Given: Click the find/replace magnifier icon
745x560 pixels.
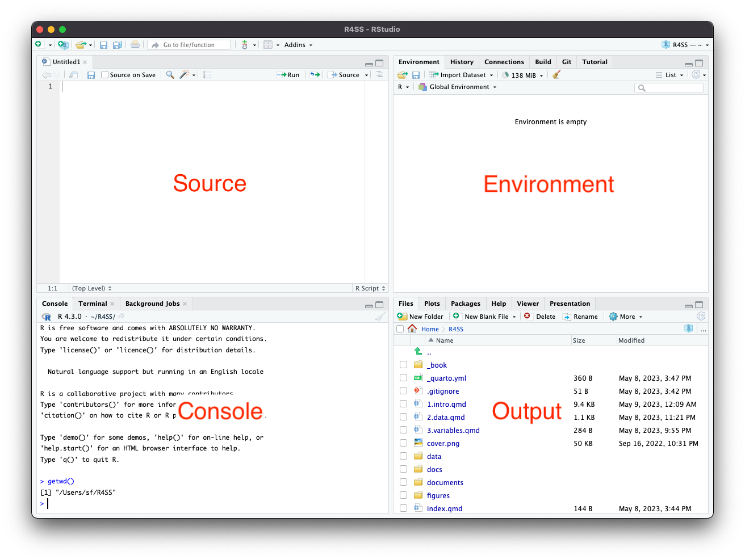Looking at the screenshot, I should point(170,75).
